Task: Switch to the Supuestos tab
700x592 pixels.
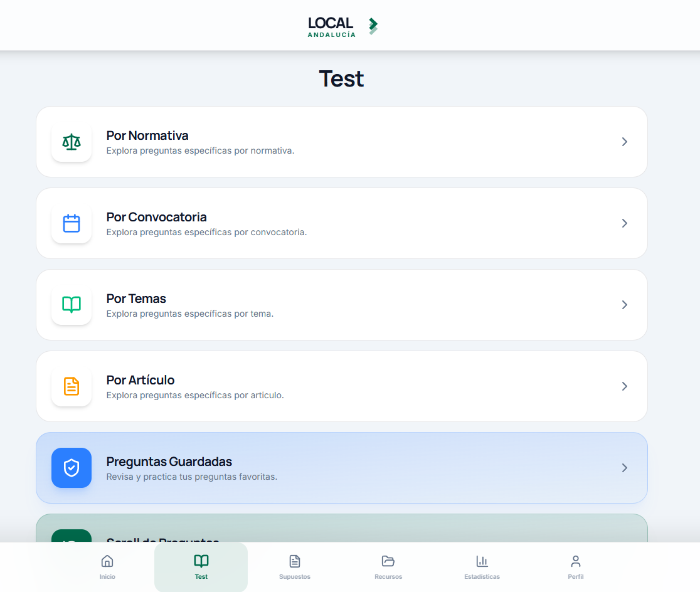Action: pyautogui.click(x=295, y=567)
